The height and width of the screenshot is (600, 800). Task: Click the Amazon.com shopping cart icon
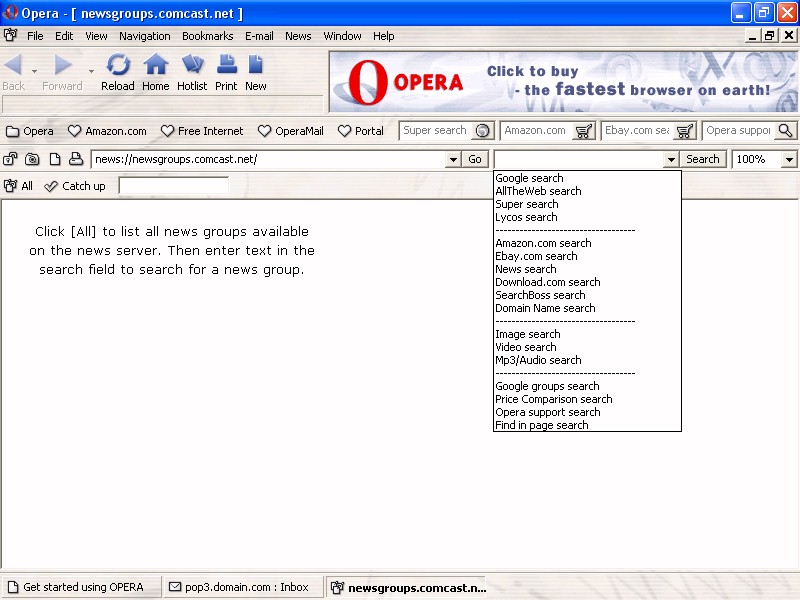click(x=584, y=131)
